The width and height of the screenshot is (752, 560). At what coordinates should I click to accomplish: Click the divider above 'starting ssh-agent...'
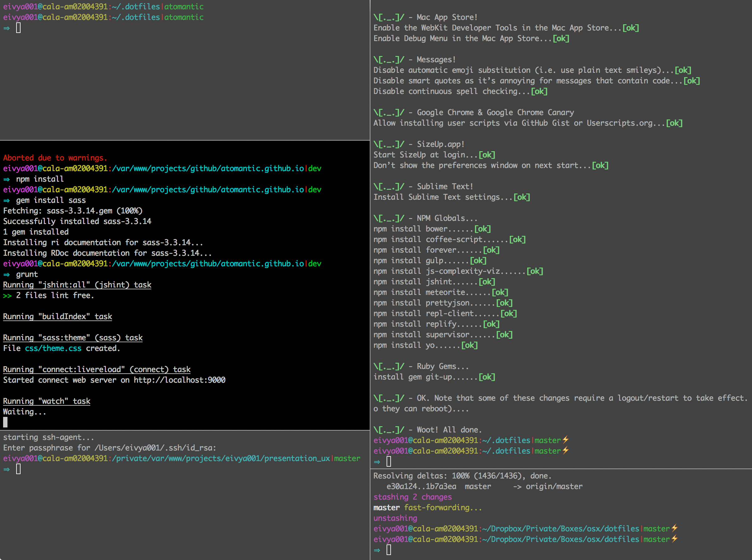pyautogui.click(x=185, y=430)
